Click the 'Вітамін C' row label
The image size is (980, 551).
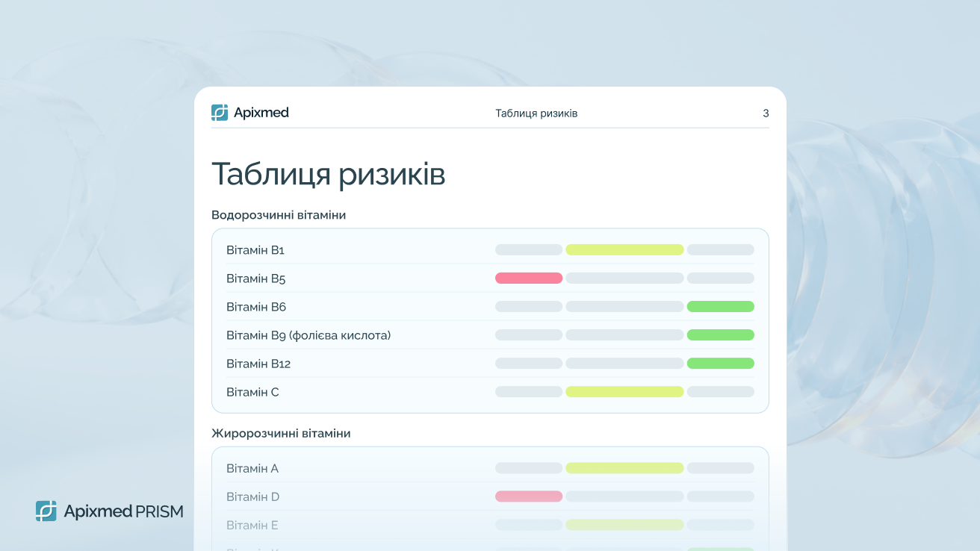[x=252, y=392]
